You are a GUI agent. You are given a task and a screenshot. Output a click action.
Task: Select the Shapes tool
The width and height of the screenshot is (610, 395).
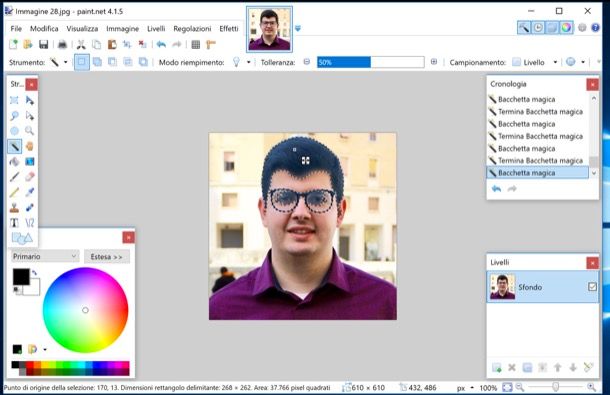22,238
